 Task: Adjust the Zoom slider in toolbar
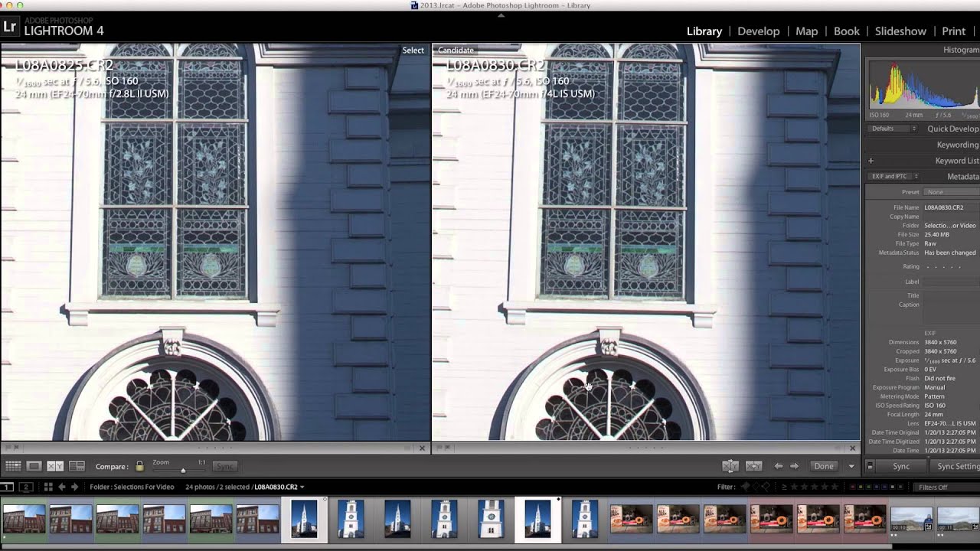point(182,470)
